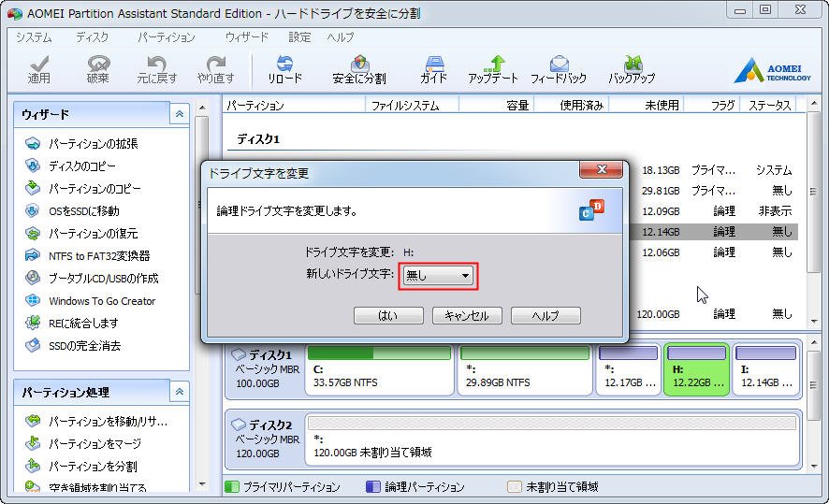This screenshot has width=829, height=504.
Task: Open the ヘルプ menu
Action: pyautogui.click(x=341, y=37)
